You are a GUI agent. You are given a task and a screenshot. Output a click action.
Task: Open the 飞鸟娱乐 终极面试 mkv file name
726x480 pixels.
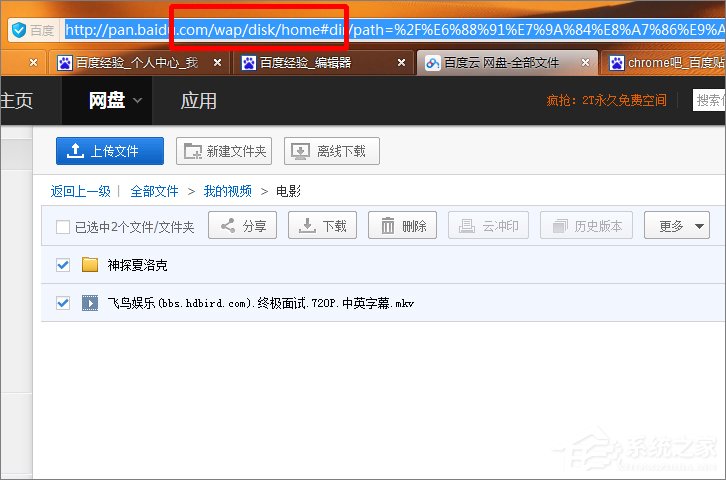[x=260, y=303]
